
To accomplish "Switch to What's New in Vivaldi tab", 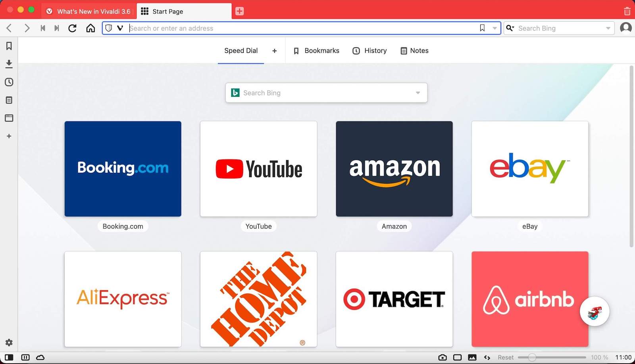I will (88, 11).
